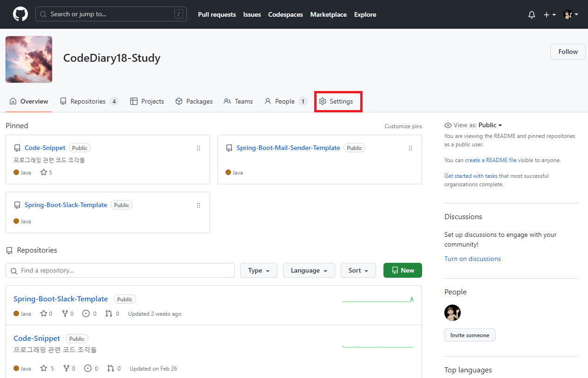Open the Settings tab
Screen dimensions: 588x378
[x=336, y=101]
